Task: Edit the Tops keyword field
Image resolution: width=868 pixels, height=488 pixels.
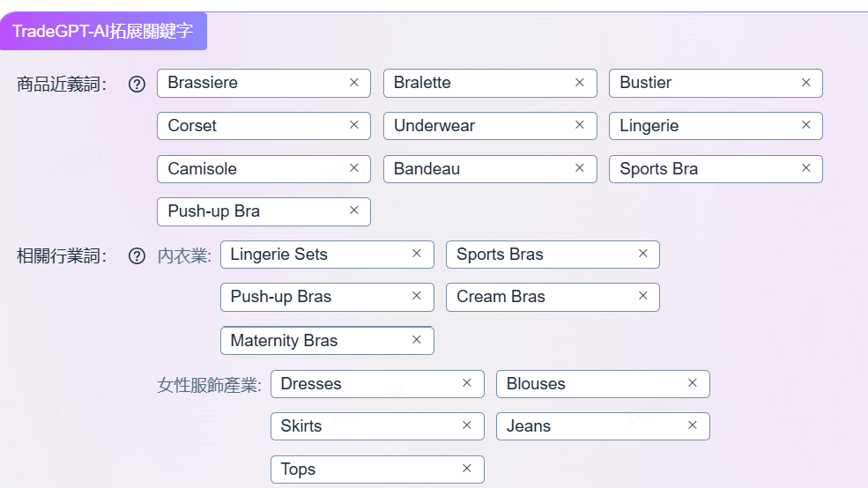Action: 377,470
